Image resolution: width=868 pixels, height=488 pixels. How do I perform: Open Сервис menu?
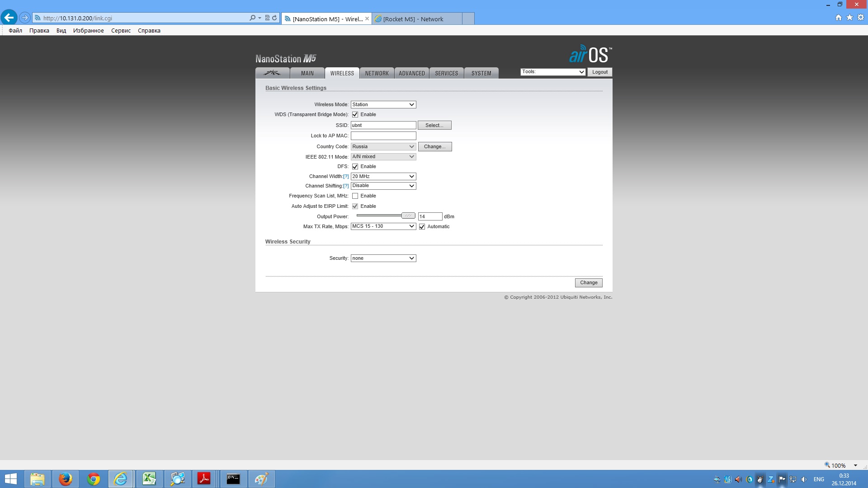point(121,31)
